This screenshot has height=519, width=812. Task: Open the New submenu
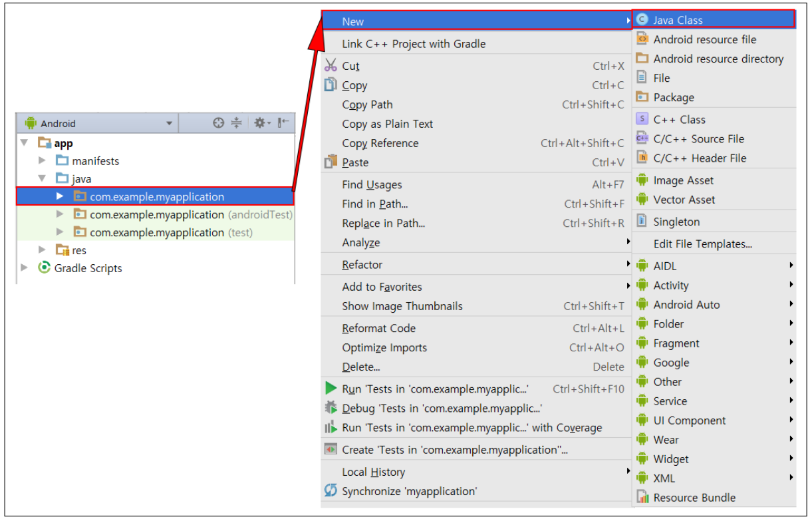click(476, 21)
